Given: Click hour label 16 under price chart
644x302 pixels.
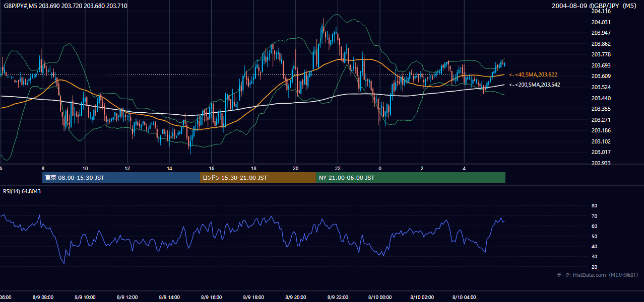Looking at the screenshot, I should pos(212,168).
